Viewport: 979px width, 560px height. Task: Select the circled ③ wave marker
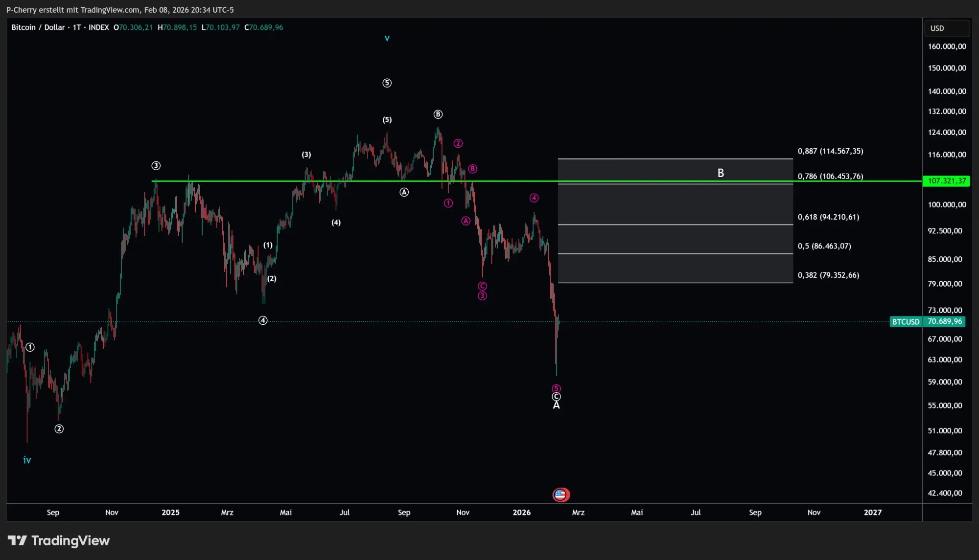[156, 165]
